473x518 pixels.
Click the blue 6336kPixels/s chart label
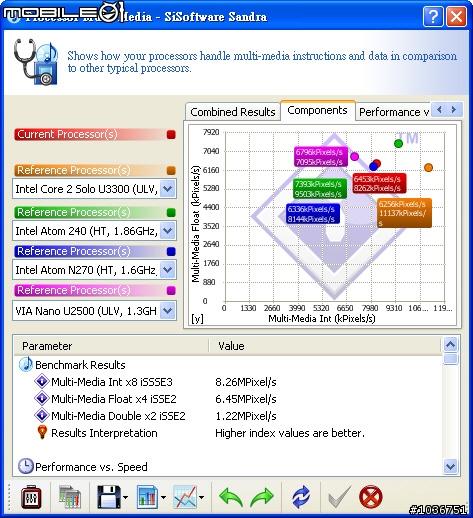click(313, 214)
